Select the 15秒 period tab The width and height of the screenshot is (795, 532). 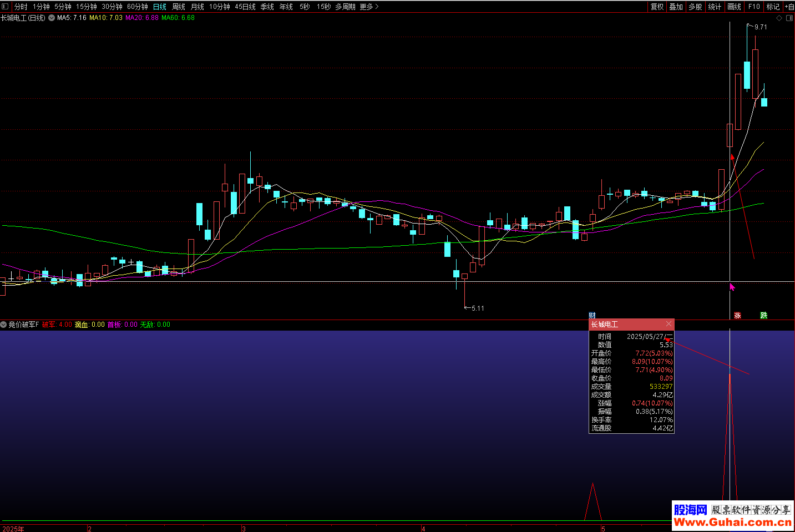[324, 7]
